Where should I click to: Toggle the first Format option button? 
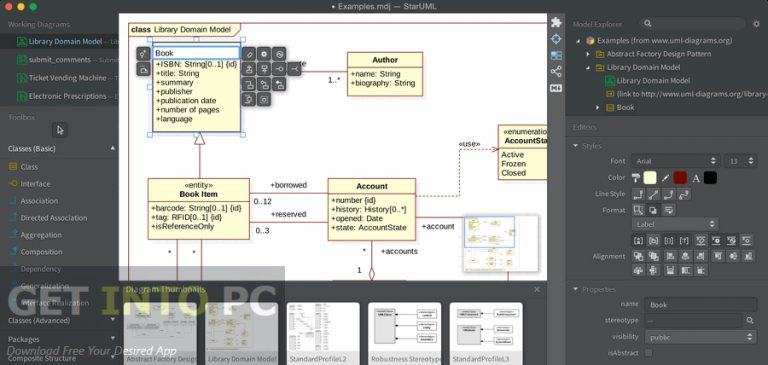(638, 210)
